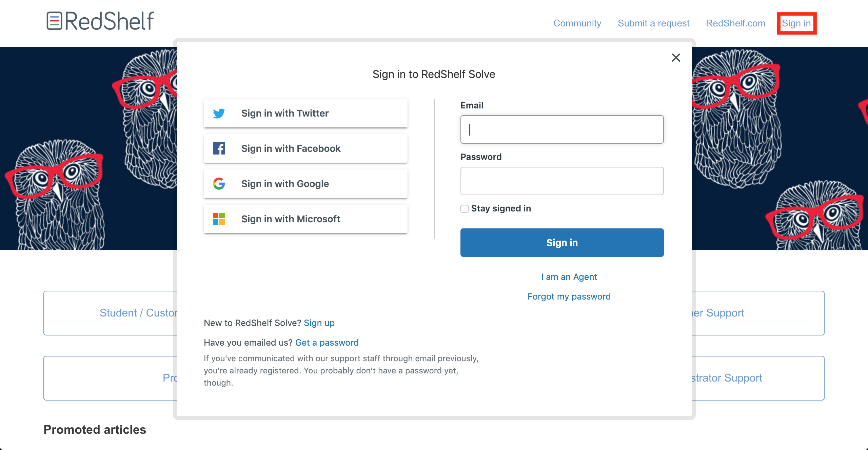868x450 pixels.
Task: Open the Community page
Action: [x=577, y=23]
